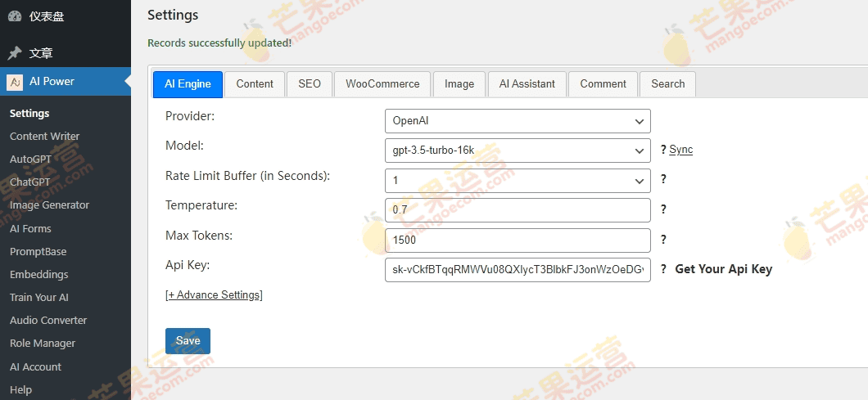Click the 'Provider:' label

click(x=190, y=115)
